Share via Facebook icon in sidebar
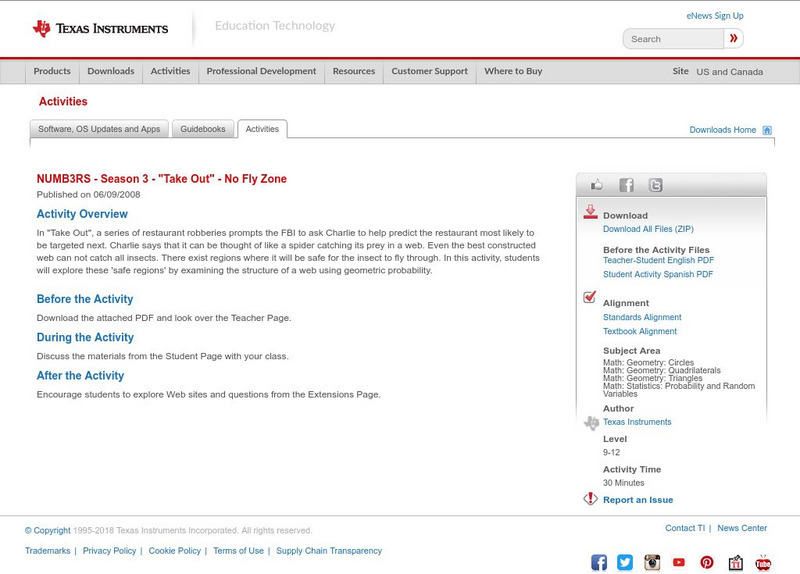The width and height of the screenshot is (800, 574). click(626, 185)
